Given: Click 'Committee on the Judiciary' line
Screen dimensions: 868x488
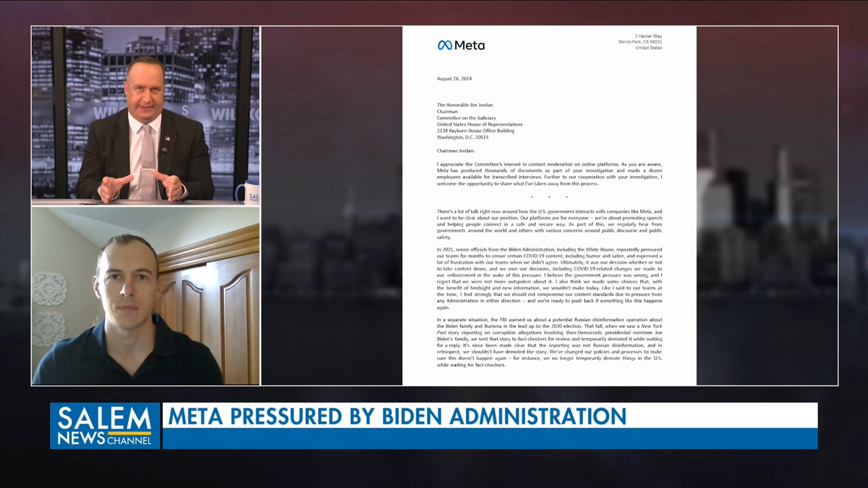Looking at the screenshot, I should click(466, 118).
